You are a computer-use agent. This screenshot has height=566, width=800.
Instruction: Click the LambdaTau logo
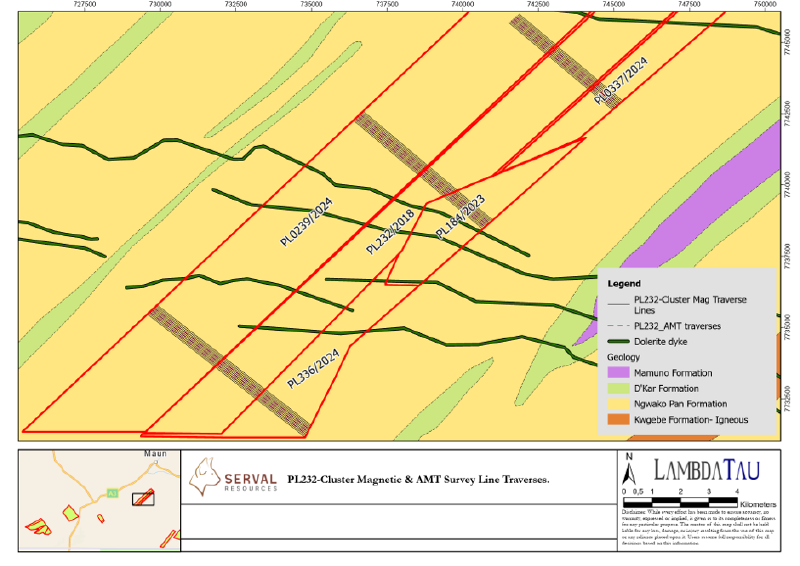[x=707, y=470]
